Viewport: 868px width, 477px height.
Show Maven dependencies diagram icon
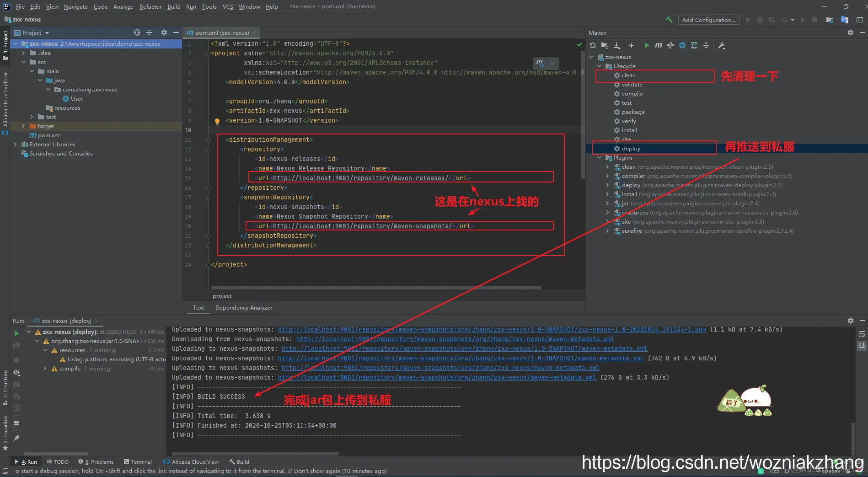click(694, 45)
